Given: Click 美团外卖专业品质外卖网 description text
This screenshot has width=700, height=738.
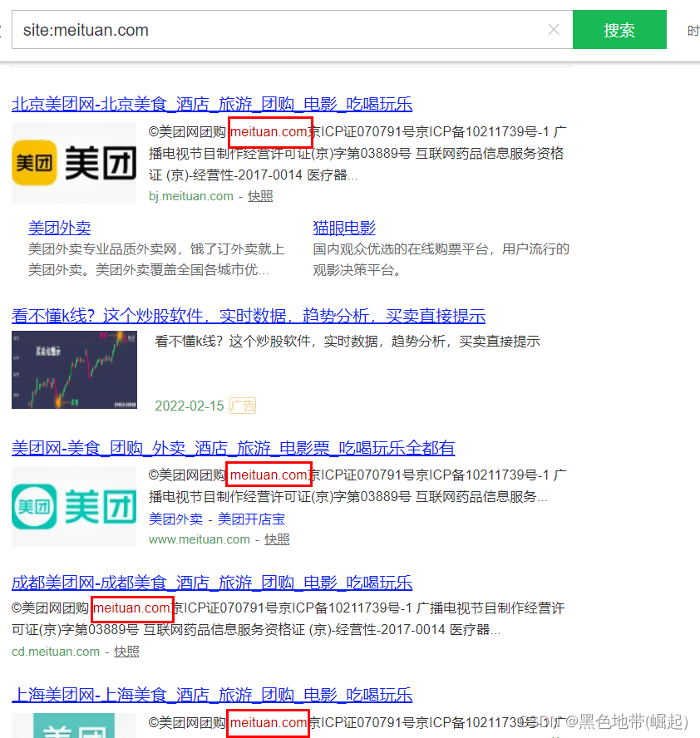Looking at the screenshot, I should (156, 259).
